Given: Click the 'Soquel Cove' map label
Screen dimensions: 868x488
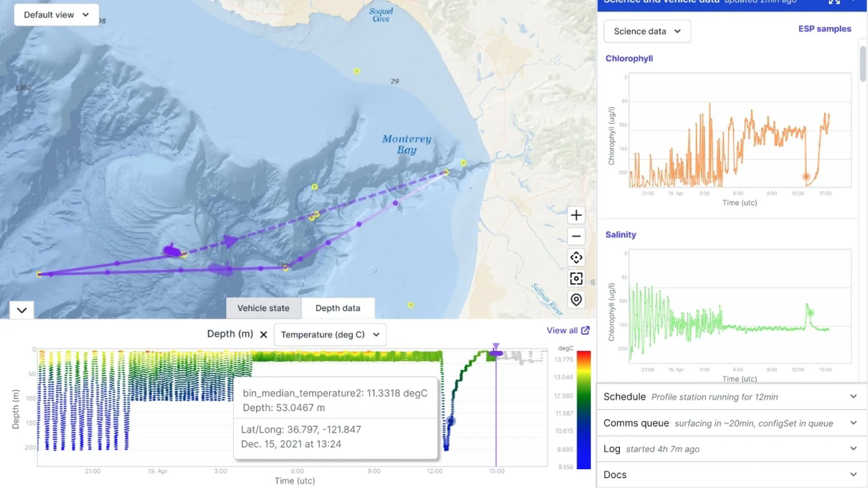Looking at the screenshot, I should (x=381, y=15).
